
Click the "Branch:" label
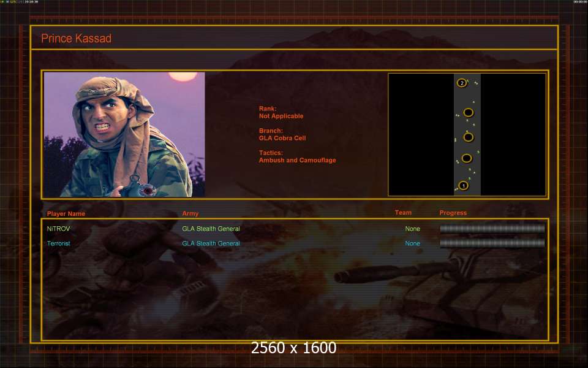coord(271,131)
